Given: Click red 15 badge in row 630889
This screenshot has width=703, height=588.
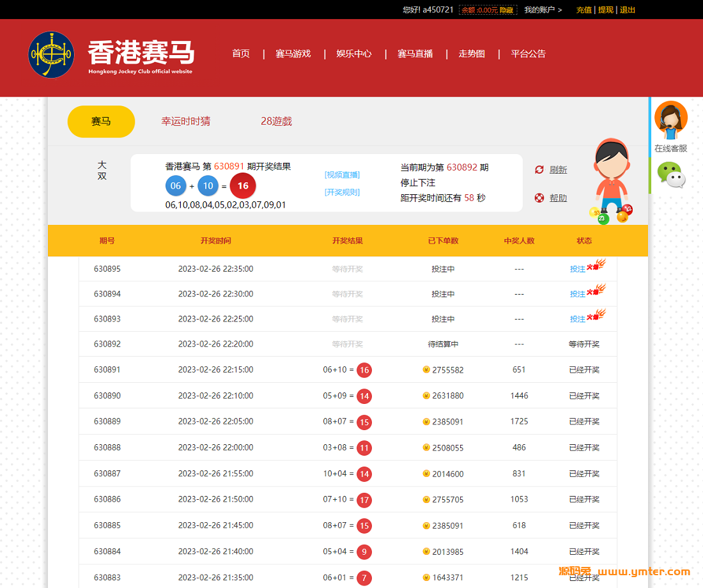Looking at the screenshot, I should [x=364, y=422].
